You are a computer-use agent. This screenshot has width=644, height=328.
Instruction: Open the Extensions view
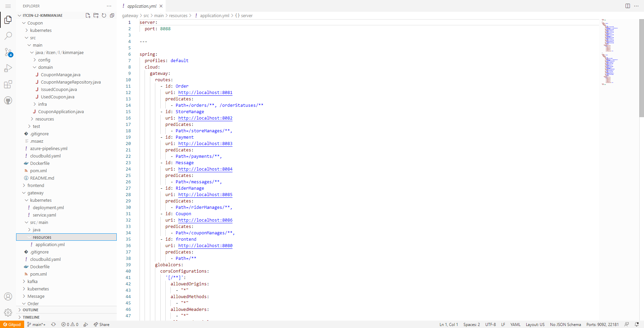pos(8,85)
